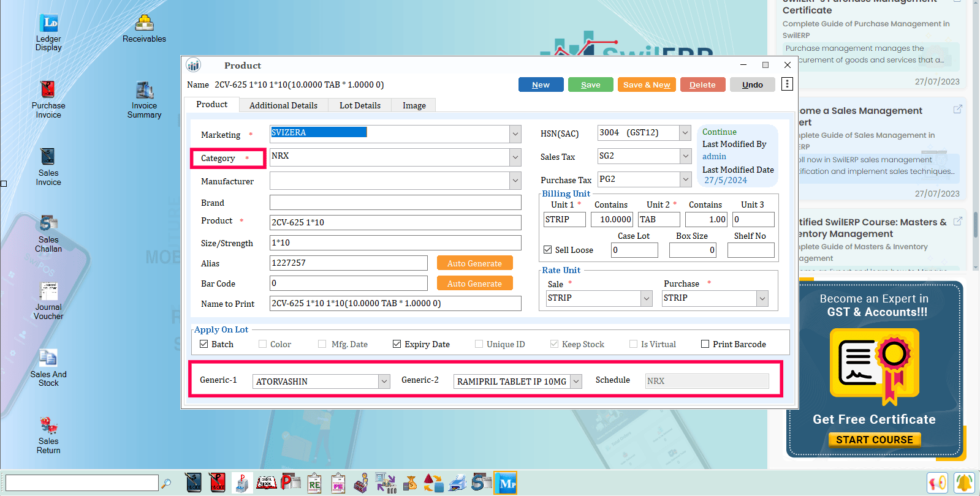Open the Ledger Display desktop shortcut
Image resolution: width=980 pixels, height=496 pixels.
[x=48, y=33]
